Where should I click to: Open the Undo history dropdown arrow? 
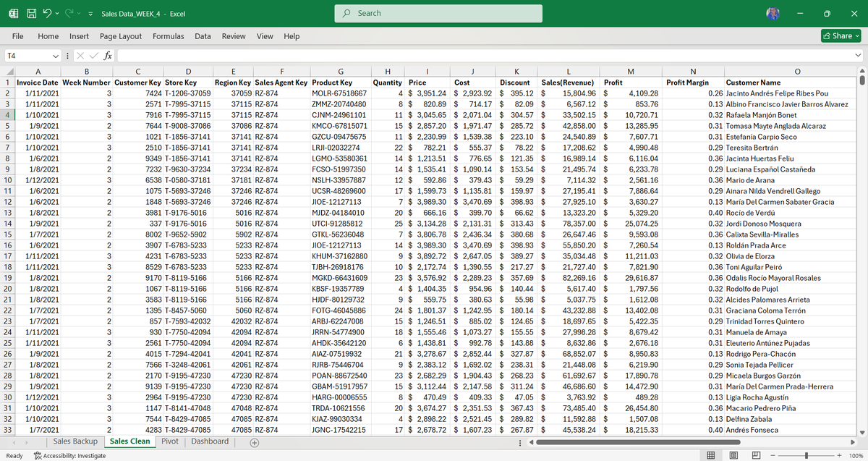click(57, 13)
